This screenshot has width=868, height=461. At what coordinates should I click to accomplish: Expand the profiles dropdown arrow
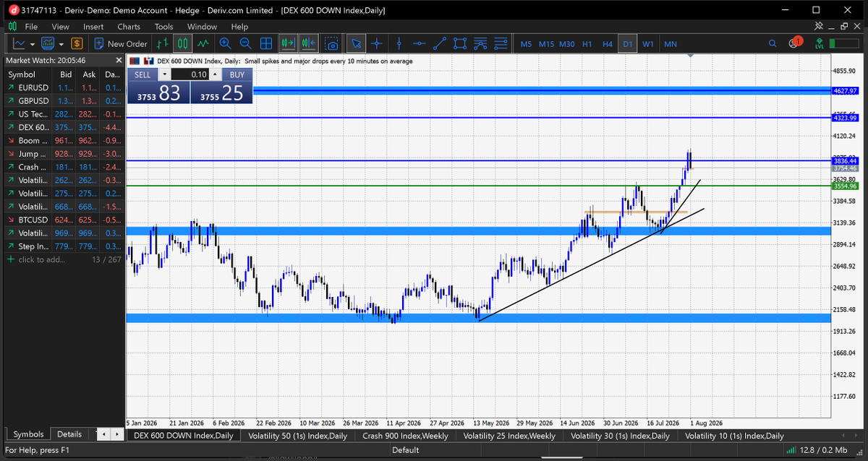(61, 43)
